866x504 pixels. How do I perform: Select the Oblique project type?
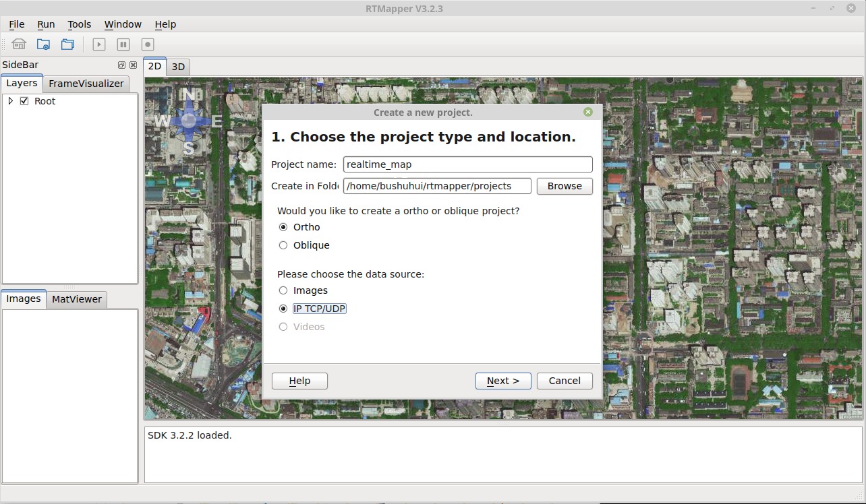coord(283,245)
